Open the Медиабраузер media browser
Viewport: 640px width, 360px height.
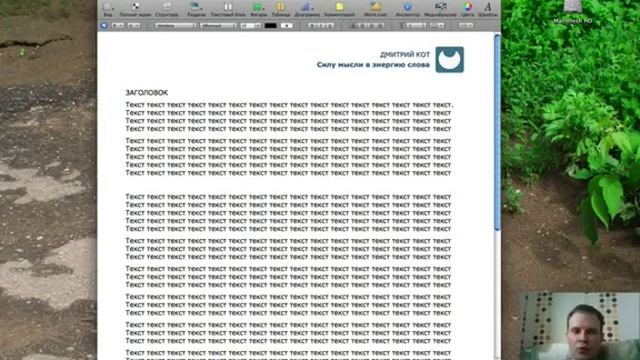click(440, 9)
